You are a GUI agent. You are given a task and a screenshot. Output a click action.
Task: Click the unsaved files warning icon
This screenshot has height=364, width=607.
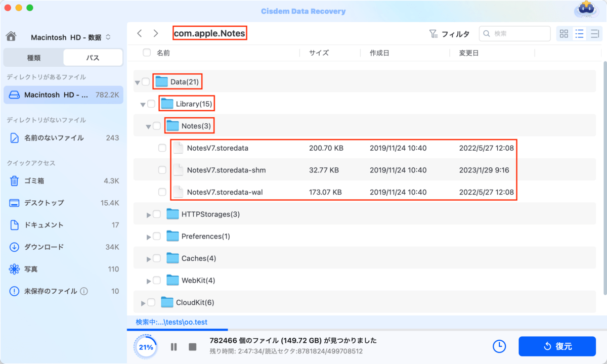point(14,291)
